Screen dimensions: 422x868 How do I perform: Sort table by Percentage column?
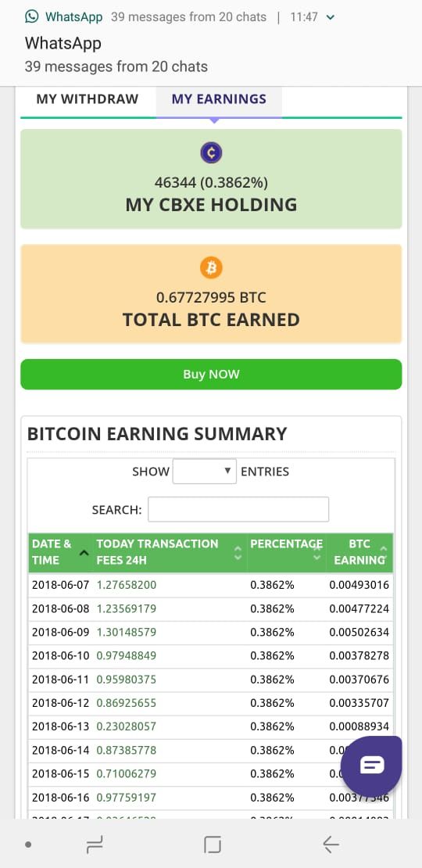tap(286, 552)
